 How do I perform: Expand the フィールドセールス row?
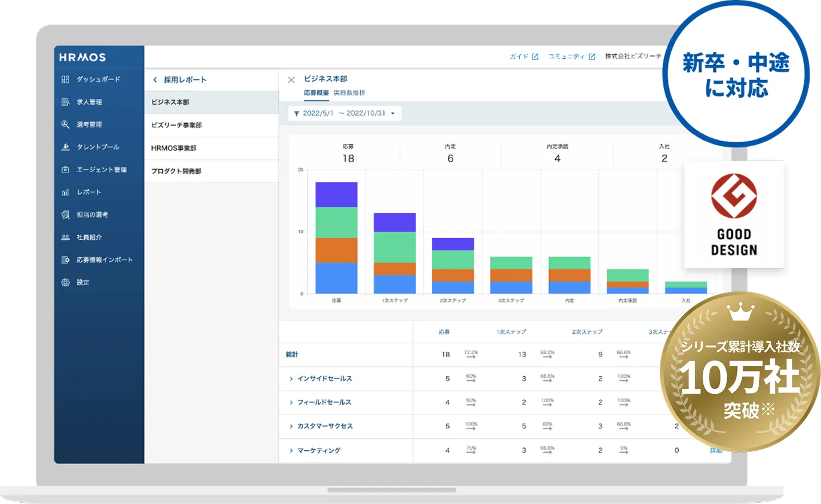coord(291,403)
